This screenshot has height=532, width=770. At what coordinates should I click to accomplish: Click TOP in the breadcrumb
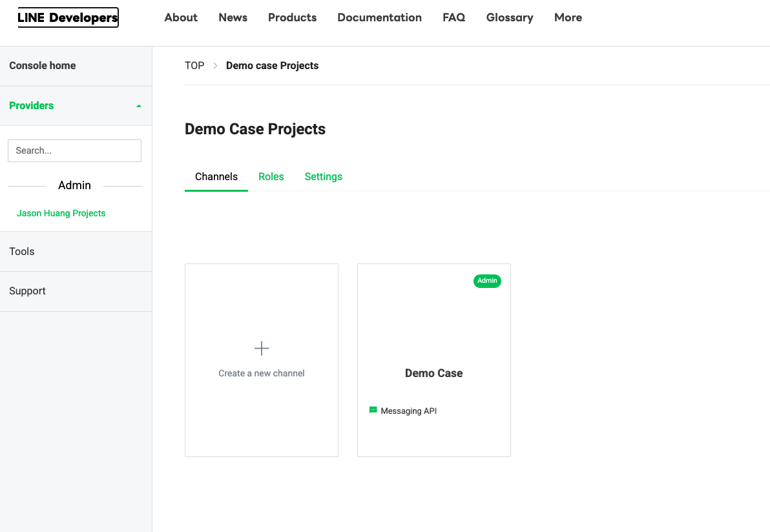194,66
